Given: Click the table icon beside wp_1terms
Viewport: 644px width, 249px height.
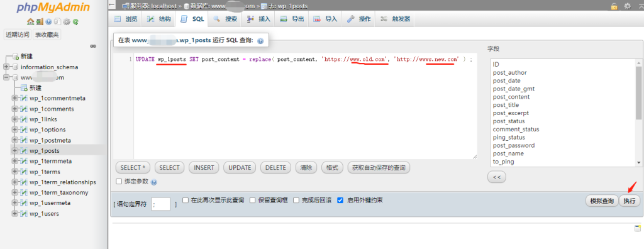Looking at the screenshot, I should (x=25, y=172).
